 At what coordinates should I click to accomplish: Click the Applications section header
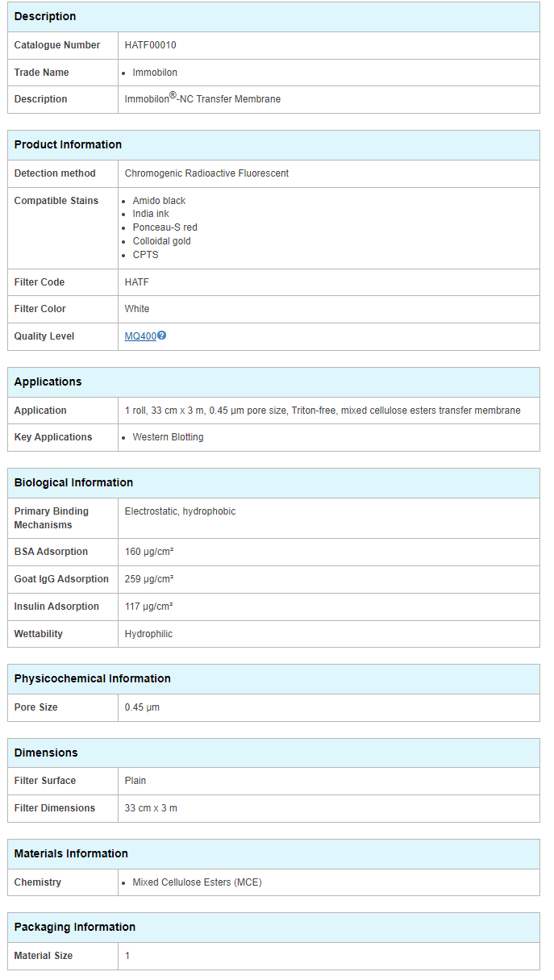[x=48, y=382]
